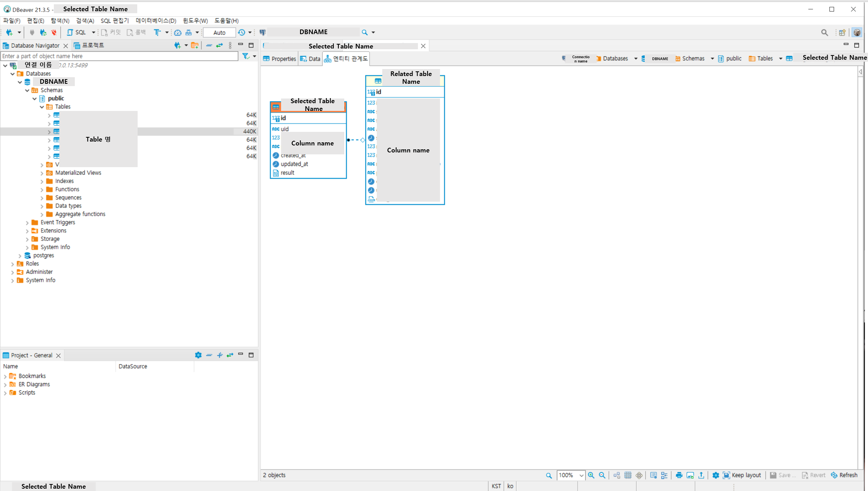This screenshot has width=868, height=491.
Task: Click the new database connection icon
Action: pyautogui.click(x=9, y=32)
